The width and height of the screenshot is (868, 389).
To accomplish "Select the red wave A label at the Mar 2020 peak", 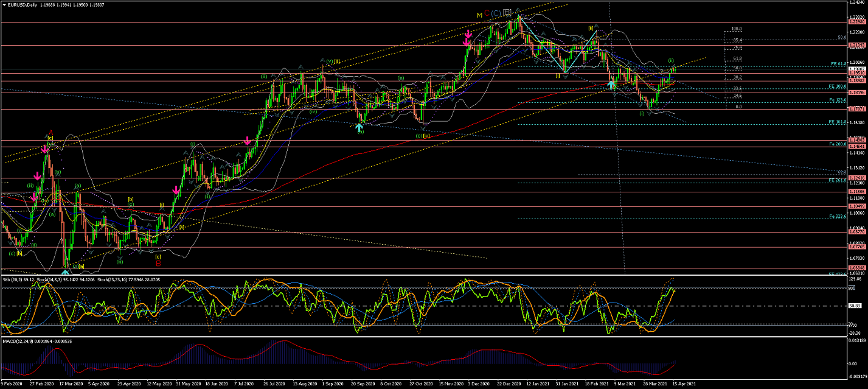I will pyautogui.click(x=50, y=132).
